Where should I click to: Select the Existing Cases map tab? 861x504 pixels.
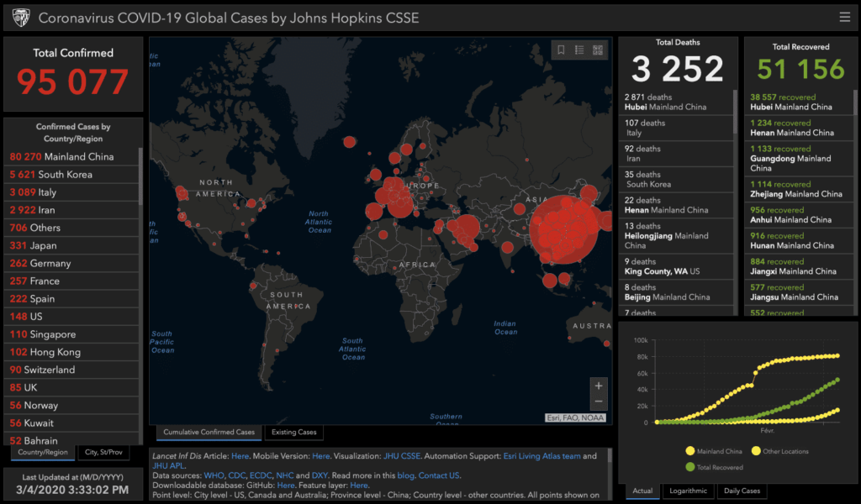tap(293, 432)
